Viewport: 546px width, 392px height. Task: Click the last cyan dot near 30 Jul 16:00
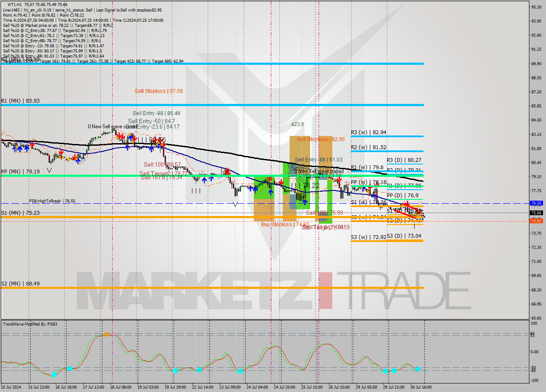coord(418,369)
